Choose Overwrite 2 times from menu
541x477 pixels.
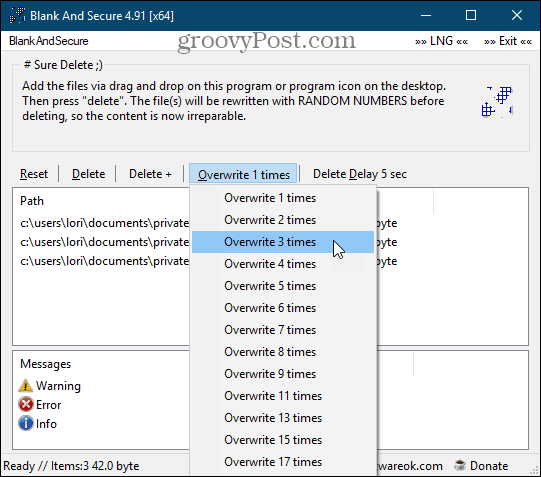click(283, 220)
